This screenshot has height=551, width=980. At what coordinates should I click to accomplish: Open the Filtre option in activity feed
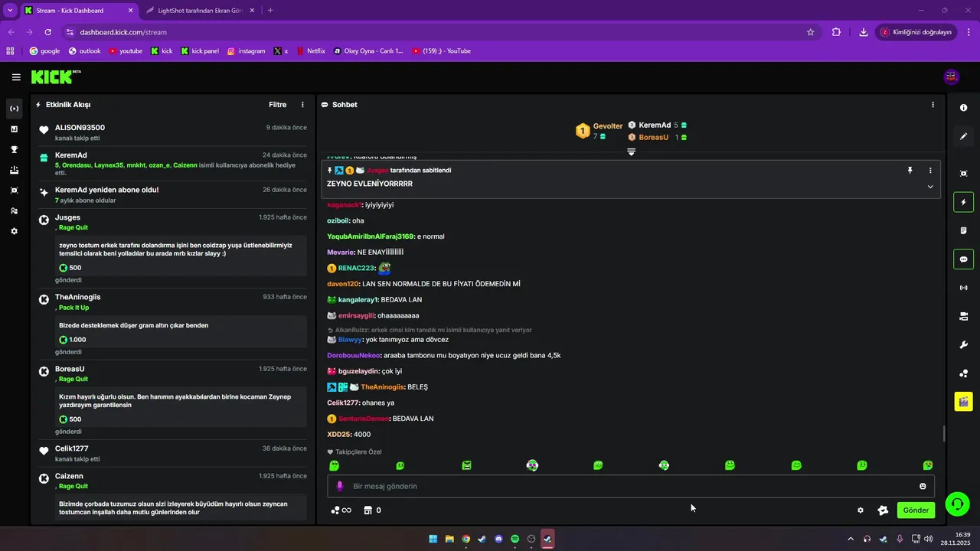(x=277, y=105)
